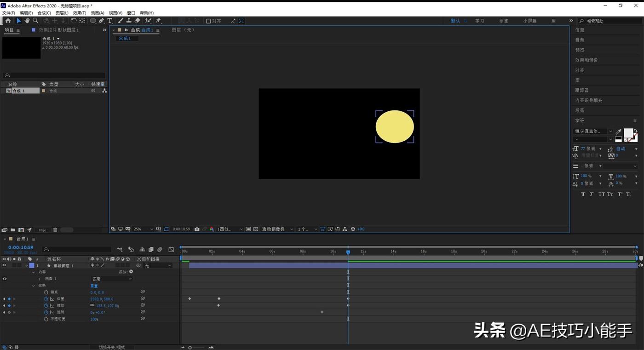Select the Clone Stamp tool

tap(129, 21)
